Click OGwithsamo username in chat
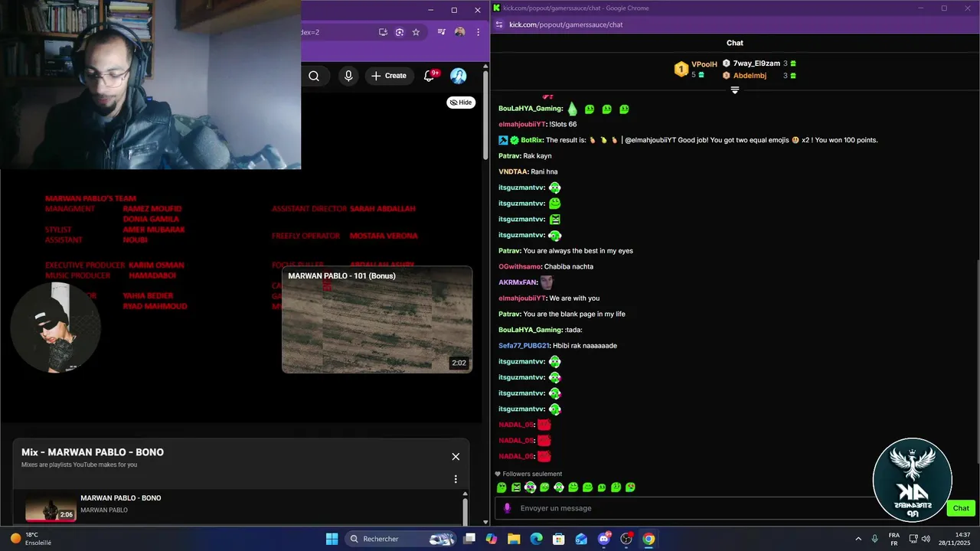This screenshot has width=980, height=551. 520,266
